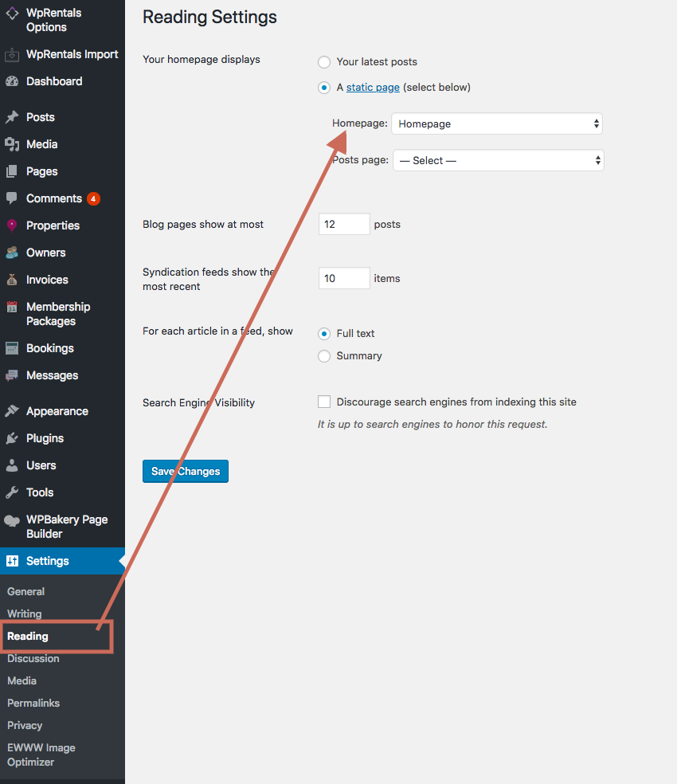Choose the 'Summary' feed radio button
This screenshot has width=677, height=784.
[x=324, y=356]
